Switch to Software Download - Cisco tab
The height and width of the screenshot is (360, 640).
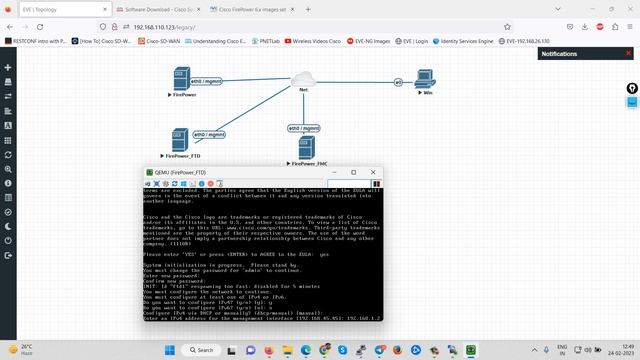[158, 9]
